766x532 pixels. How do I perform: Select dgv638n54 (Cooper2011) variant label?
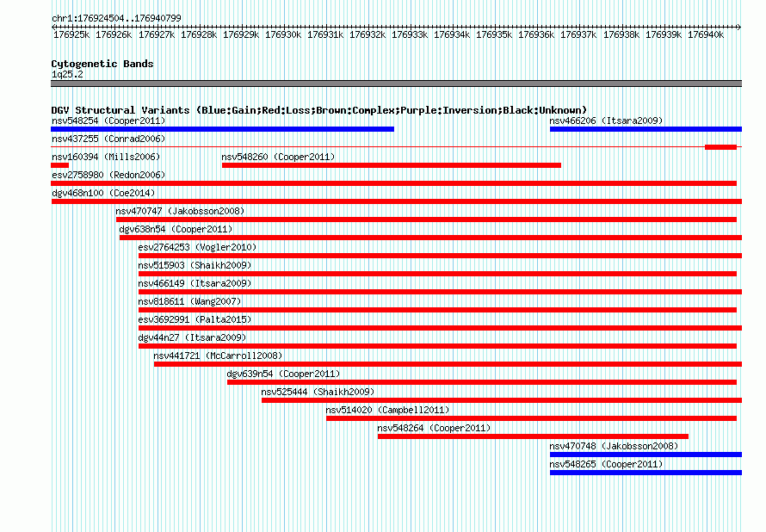[176, 229]
